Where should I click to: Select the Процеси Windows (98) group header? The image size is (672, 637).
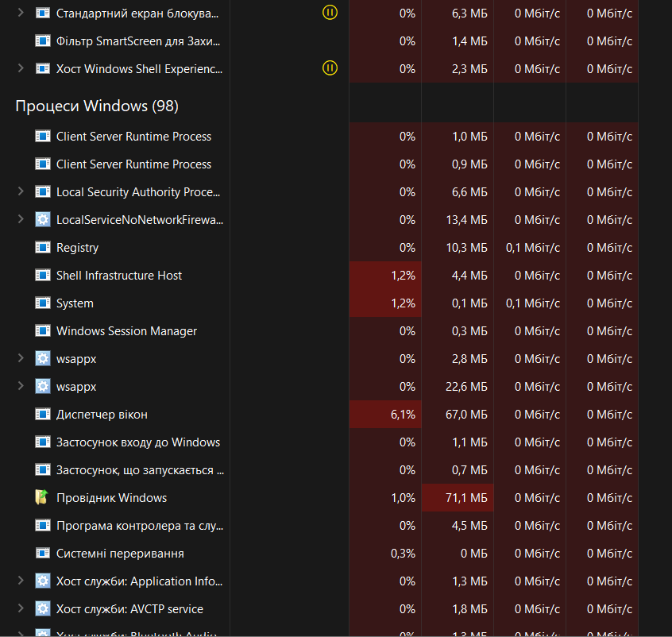pos(97,106)
